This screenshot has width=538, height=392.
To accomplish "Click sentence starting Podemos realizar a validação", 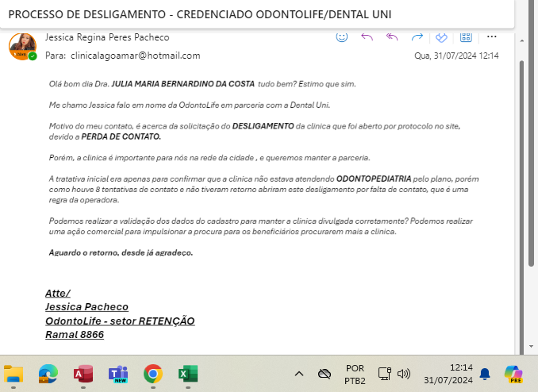I will pos(261,226).
